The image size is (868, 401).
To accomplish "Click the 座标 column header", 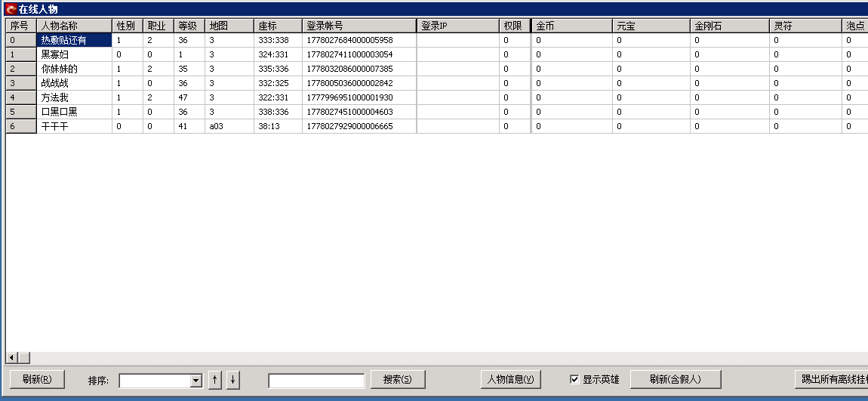I will (278, 26).
